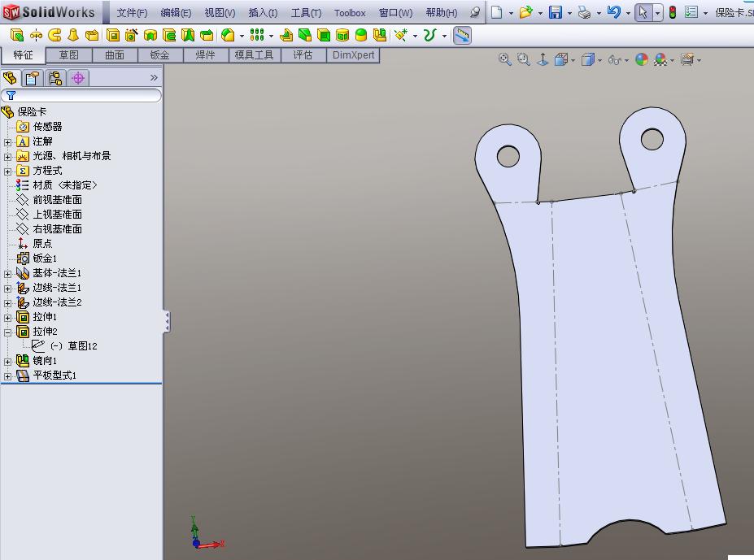Screen dimensions: 754x560
Task: Open the 文件(F) menu
Action: 132,13
